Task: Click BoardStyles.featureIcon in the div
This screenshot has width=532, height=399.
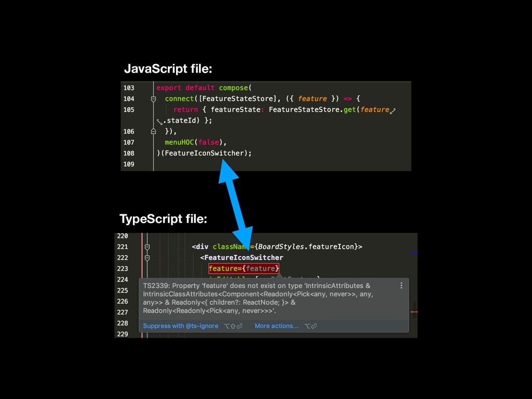Action: click(x=305, y=247)
